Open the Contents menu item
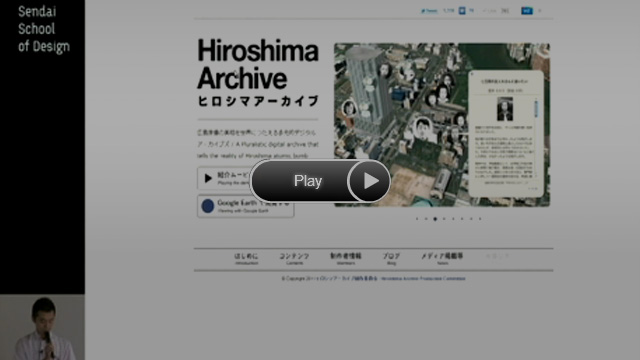 click(294, 259)
